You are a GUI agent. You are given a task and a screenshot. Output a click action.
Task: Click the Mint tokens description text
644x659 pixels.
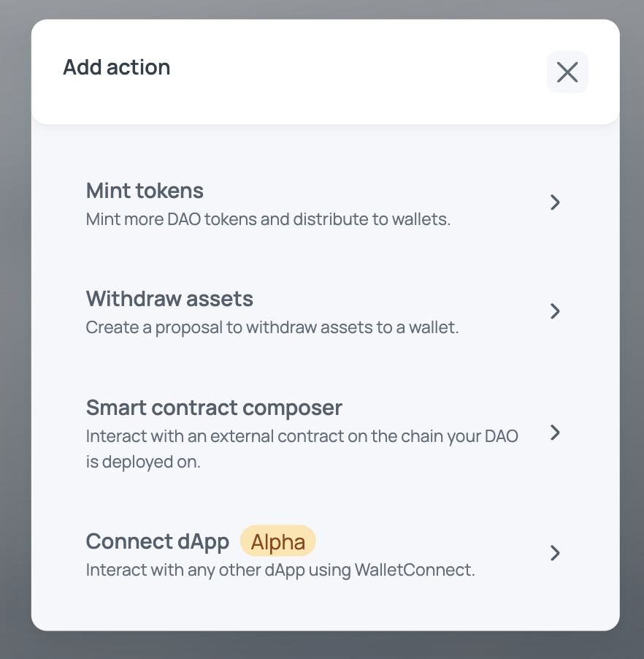[x=268, y=219]
